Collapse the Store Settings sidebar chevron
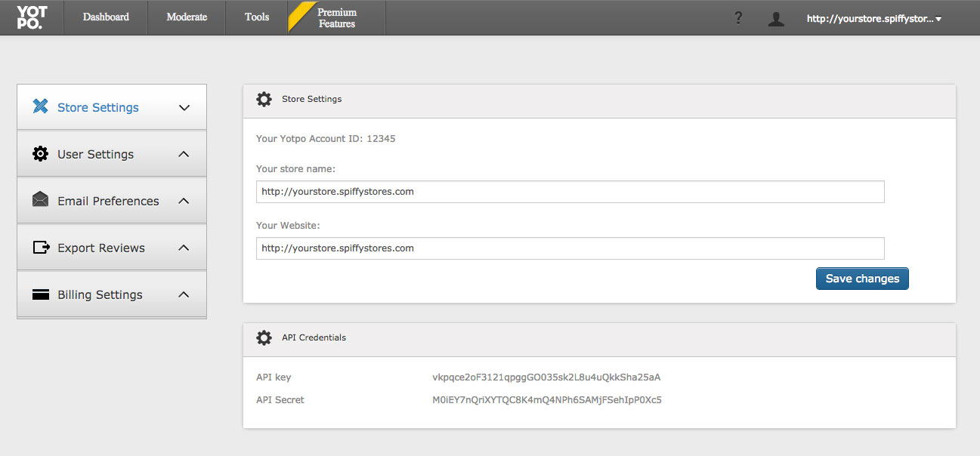 click(x=184, y=108)
